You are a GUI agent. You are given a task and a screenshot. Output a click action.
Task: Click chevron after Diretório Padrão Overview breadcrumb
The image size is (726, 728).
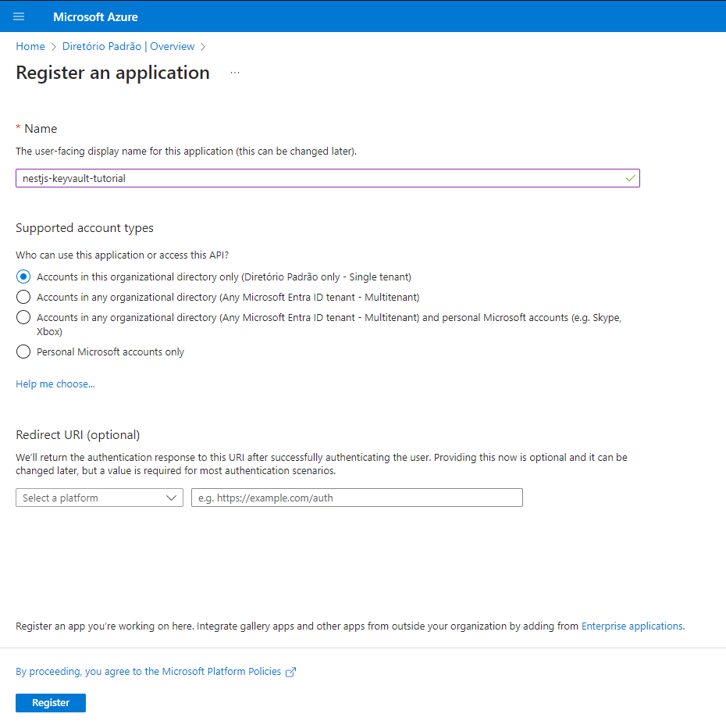(203, 47)
